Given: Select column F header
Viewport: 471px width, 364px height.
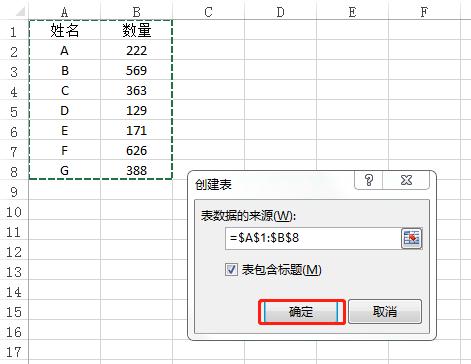Looking at the screenshot, I should (x=424, y=12).
